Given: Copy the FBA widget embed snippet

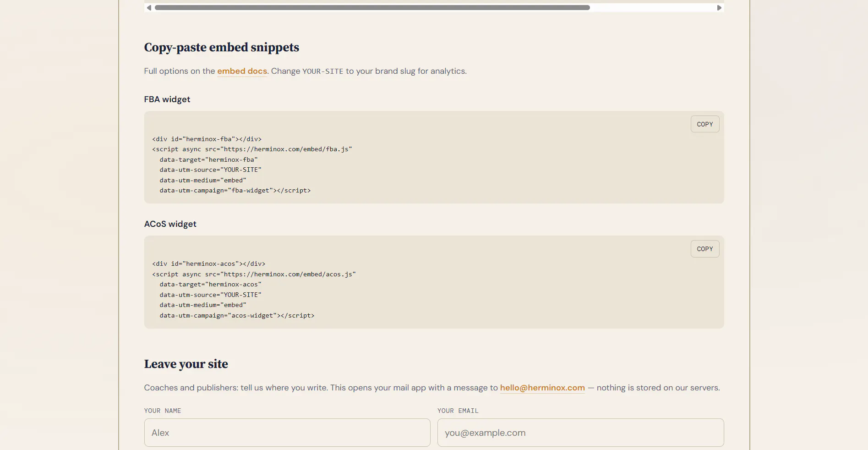Looking at the screenshot, I should [704, 124].
